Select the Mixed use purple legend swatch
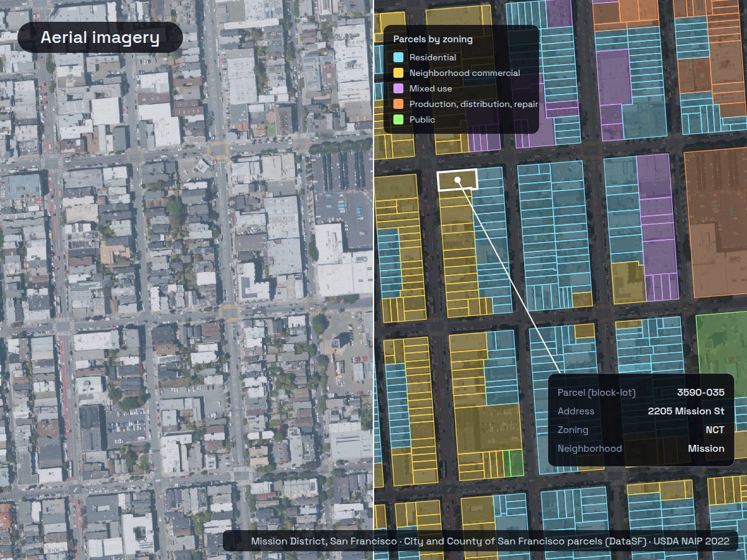The height and width of the screenshot is (560, 747). coord(398,88)
